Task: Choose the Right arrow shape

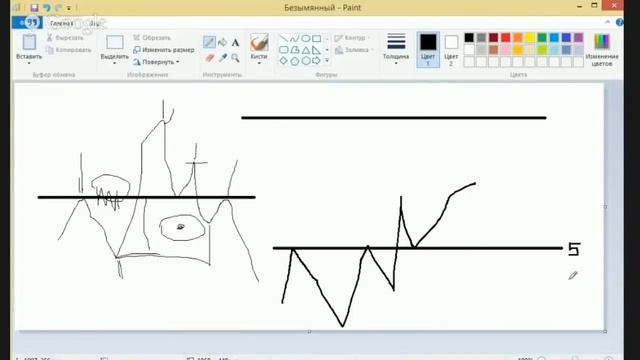Action: [x=316, y=61]
